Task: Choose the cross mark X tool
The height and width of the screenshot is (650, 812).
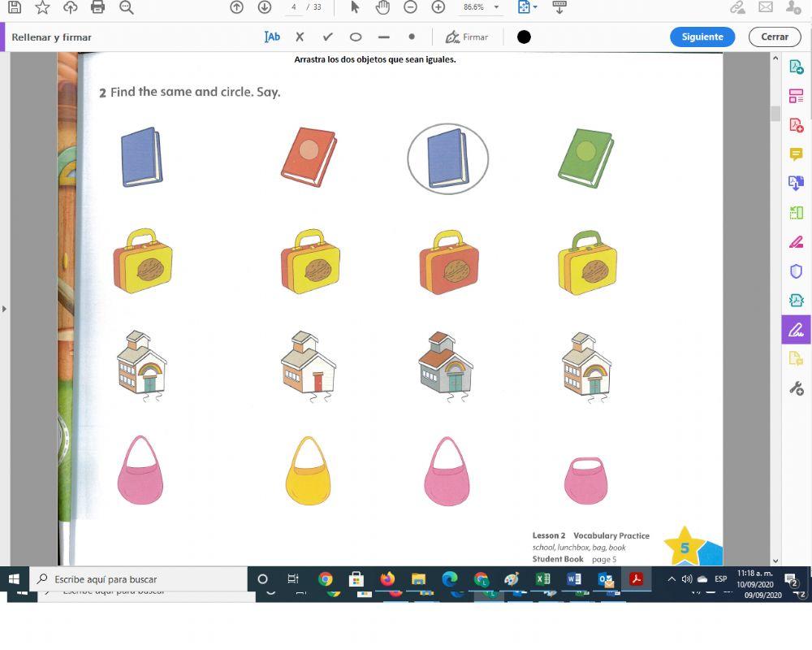Action: point(300,37)
